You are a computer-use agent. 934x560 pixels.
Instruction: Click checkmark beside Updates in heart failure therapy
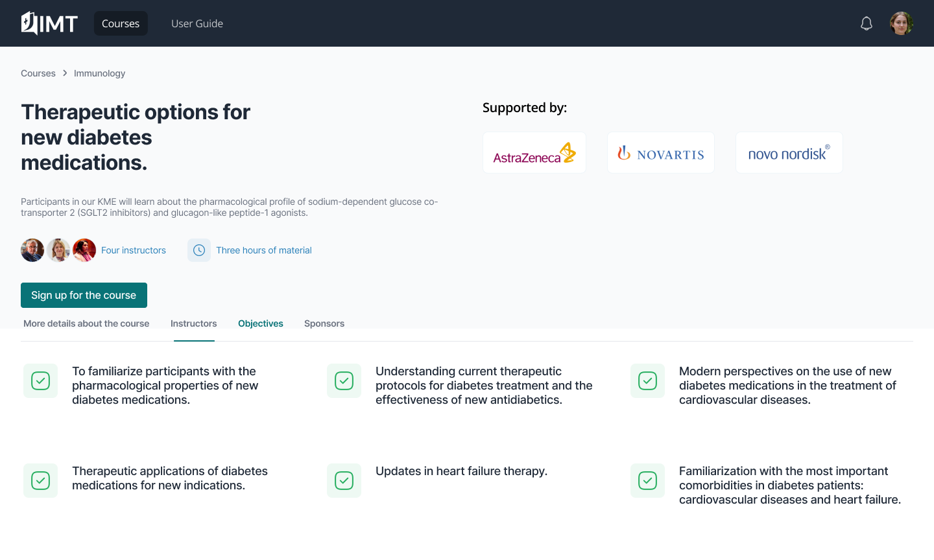point(344,480)
